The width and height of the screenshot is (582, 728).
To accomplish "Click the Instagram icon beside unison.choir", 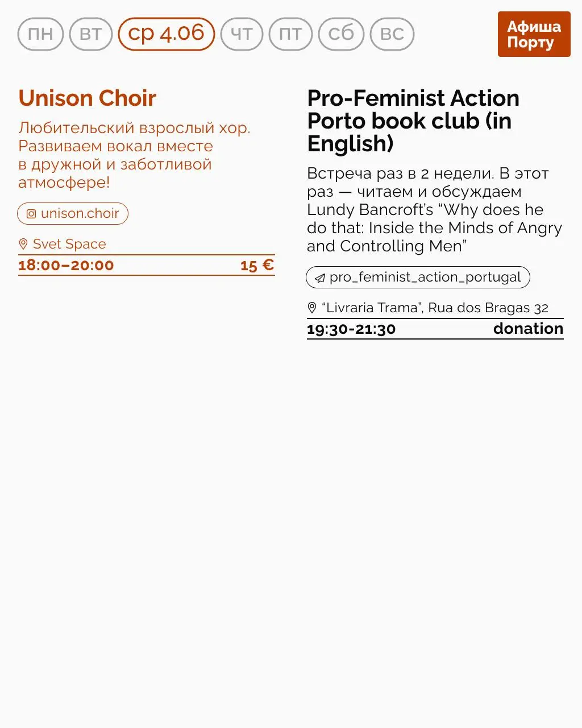I will [31, 214].
